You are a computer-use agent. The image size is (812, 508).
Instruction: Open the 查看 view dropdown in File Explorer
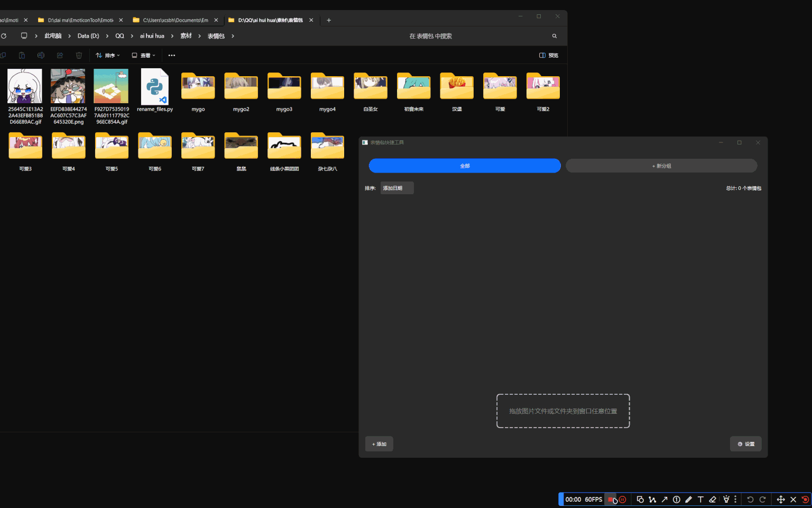(143, 55)
